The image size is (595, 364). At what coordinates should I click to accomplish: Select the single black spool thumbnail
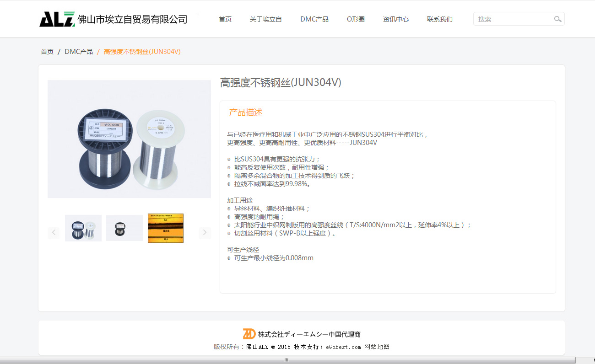[124, 228]
